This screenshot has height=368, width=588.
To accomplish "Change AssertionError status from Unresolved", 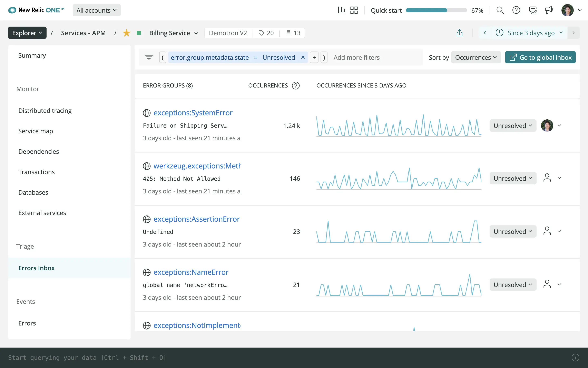I will (513, 231).
